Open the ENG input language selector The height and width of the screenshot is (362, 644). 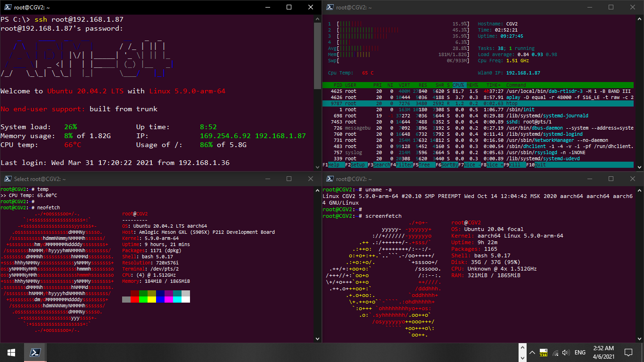[580, 353]
